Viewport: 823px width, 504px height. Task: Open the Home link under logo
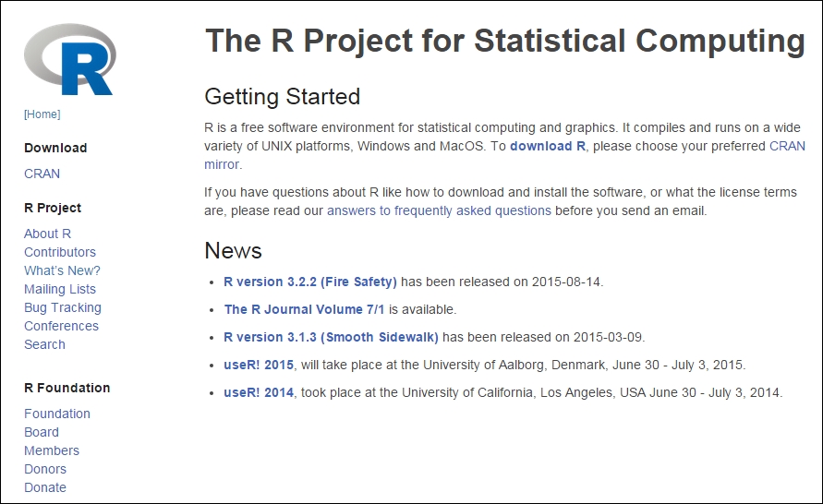click(42, 114)
